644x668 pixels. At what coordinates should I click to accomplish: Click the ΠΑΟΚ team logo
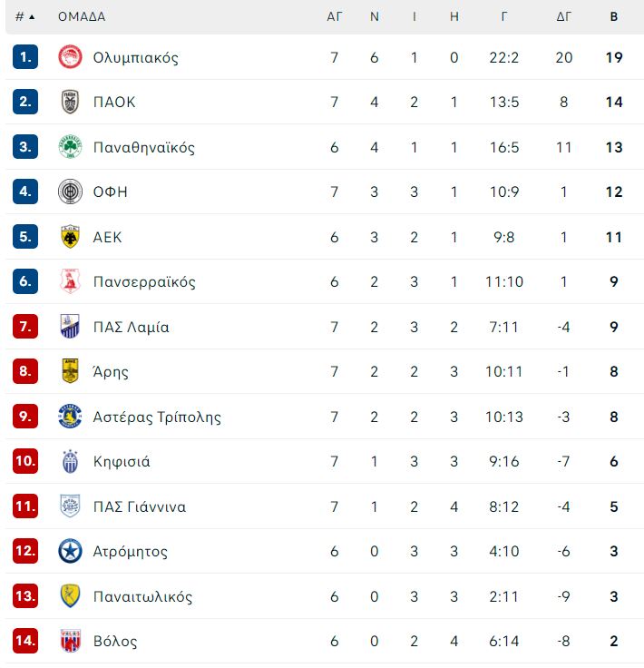(x=70, y=102)
